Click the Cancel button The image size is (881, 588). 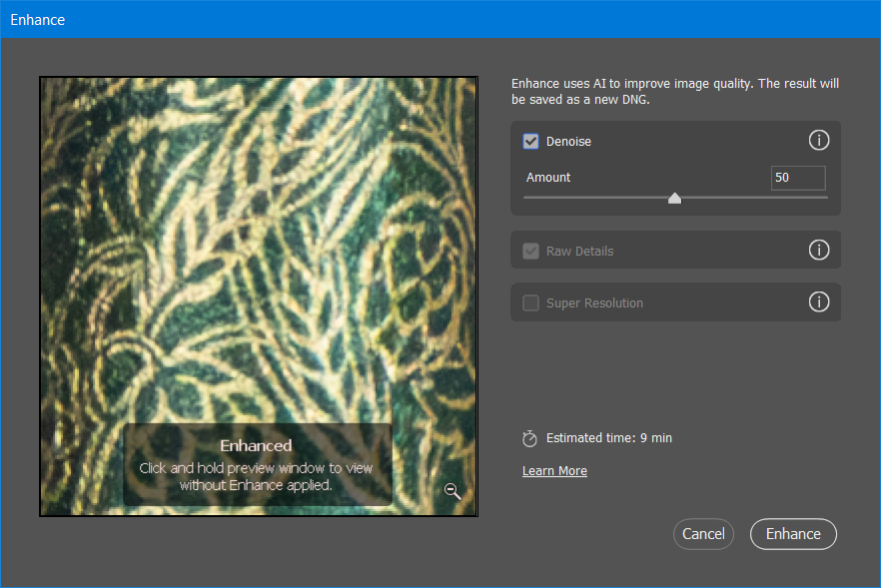point(703,533)
